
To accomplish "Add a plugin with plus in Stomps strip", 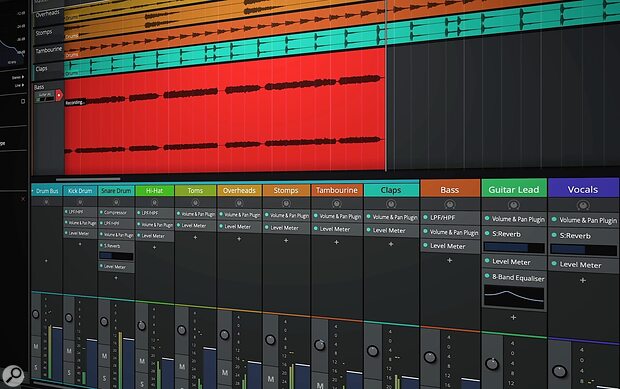I will pos(286,240).
